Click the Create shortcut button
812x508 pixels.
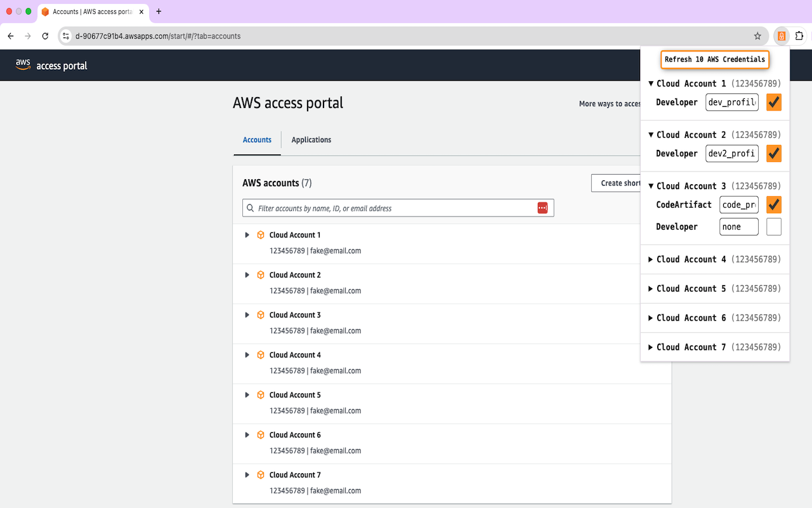coord(619,183)
